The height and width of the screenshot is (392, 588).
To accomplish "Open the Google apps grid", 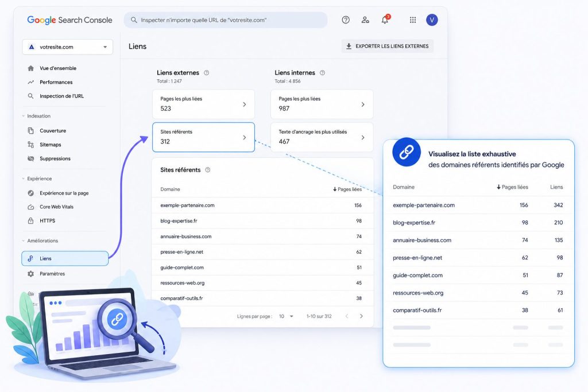I will click(412, 20).
